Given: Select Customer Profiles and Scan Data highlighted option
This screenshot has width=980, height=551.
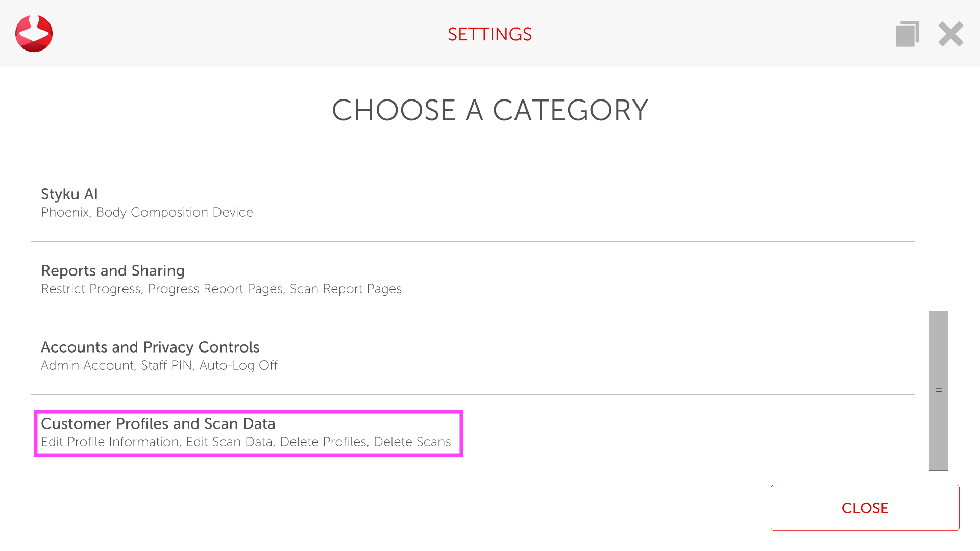Looking at the screenshot, I should coord(249,433).
